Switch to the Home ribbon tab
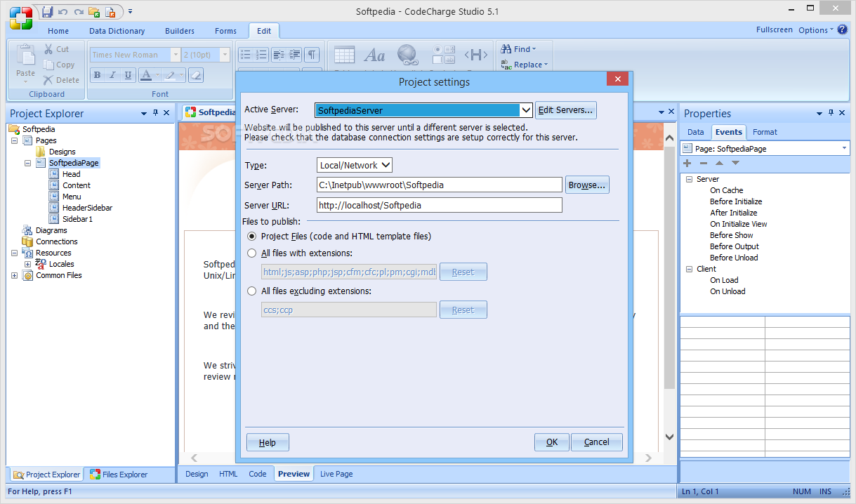The image size is (856, 504). (x=58, y=31)
